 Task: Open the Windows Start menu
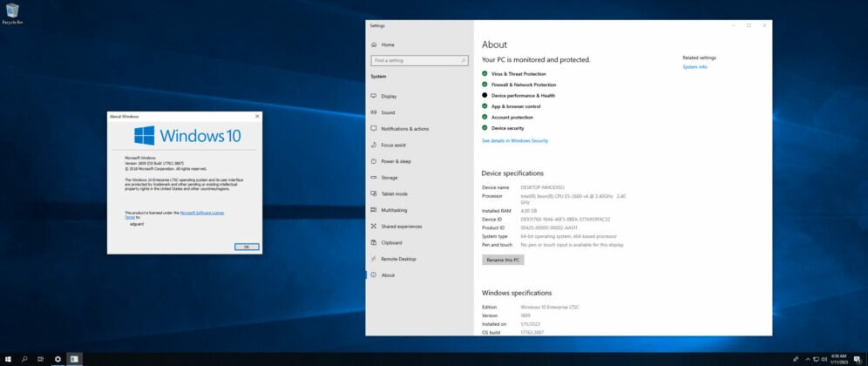(8, 359)
